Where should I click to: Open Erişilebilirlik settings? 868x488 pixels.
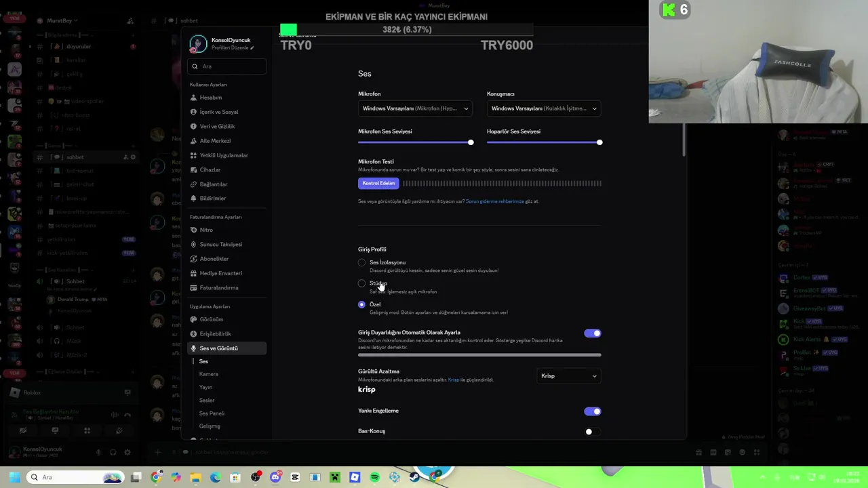point(226,333)
